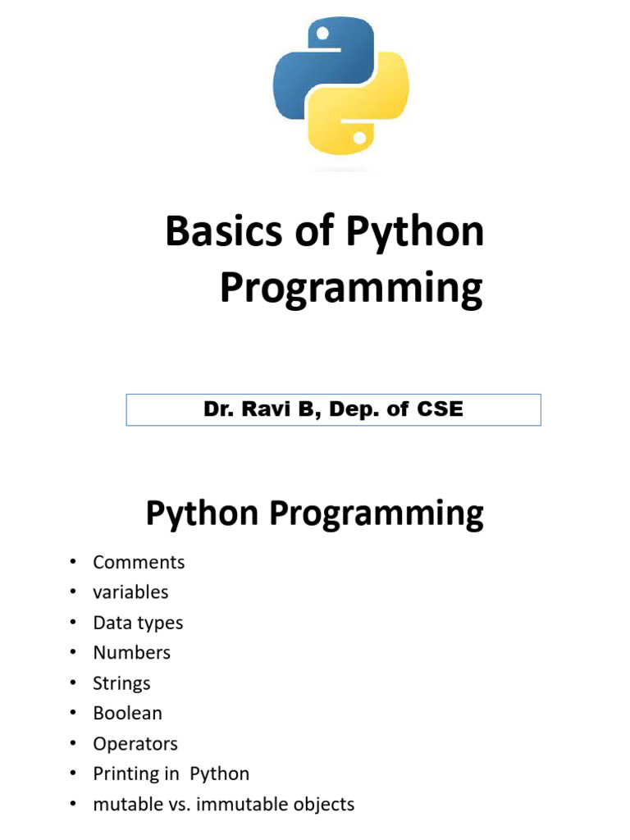Click the 'Printing in Python' bullet item
The width and height of the screenshot is (630, 840).
point(171,774)
